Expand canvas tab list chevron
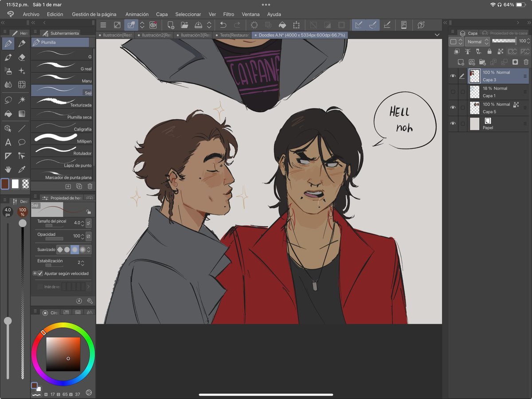 pos(437,35)
